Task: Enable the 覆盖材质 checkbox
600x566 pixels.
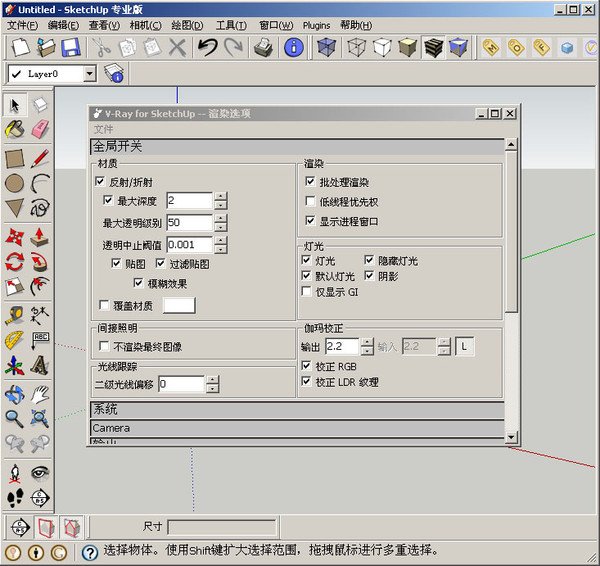Action: (x=104, y=305)
